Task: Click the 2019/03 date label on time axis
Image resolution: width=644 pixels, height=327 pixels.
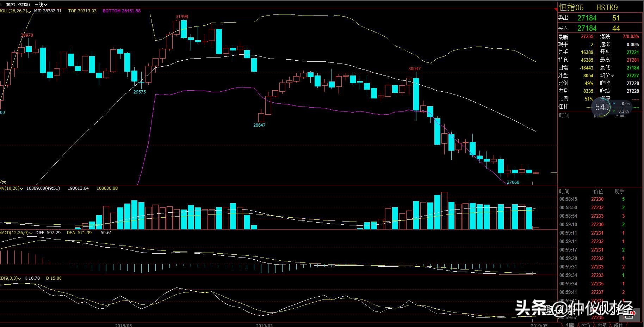Action: [x=264, y=325]
